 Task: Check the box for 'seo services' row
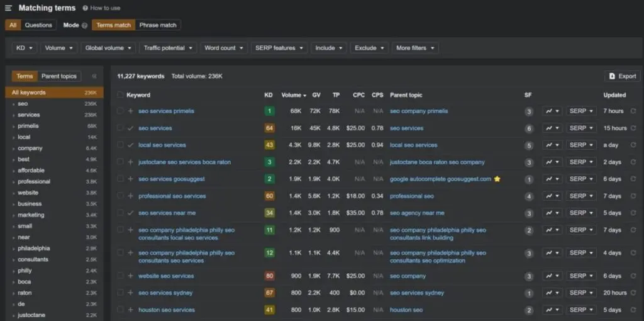120,128
